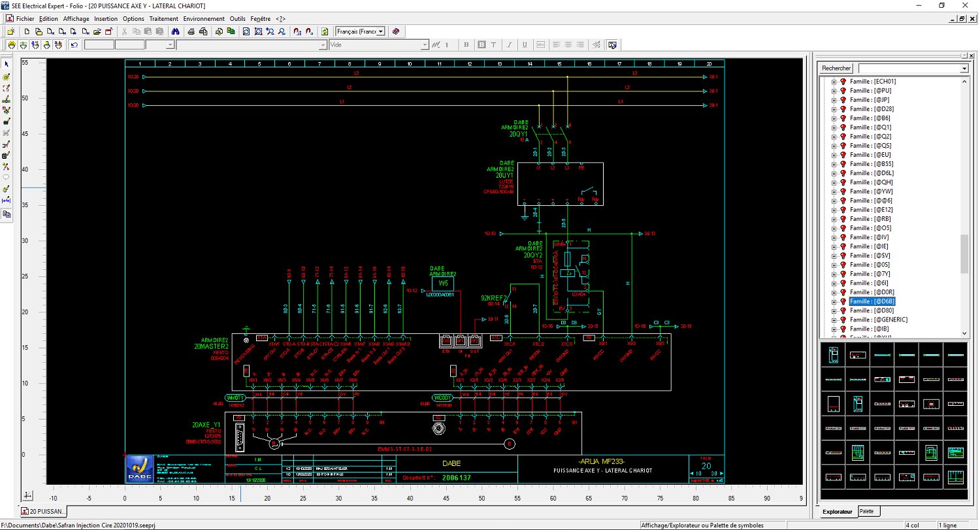Open the Traitement menu
Screen dimensions: 980x530
click(x=163, y=19)
